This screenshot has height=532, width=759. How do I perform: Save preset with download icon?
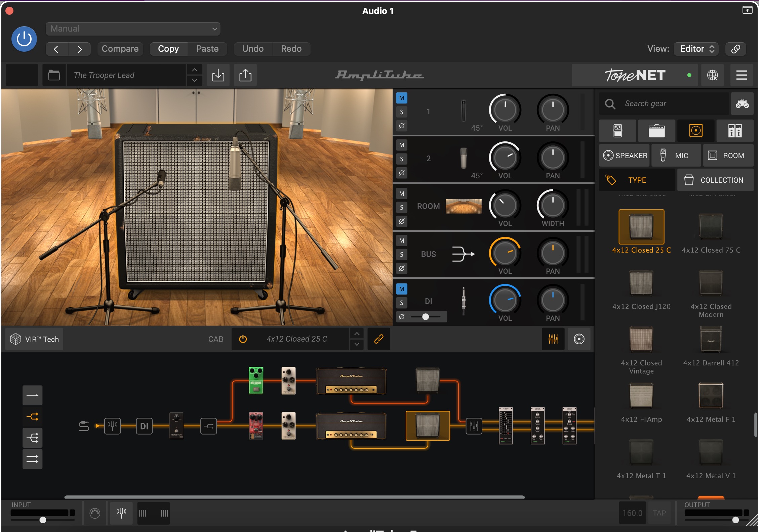point(218,75)
